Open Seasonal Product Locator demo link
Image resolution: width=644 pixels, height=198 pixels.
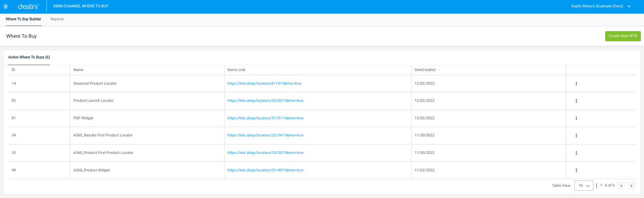(x=264, y=84)
